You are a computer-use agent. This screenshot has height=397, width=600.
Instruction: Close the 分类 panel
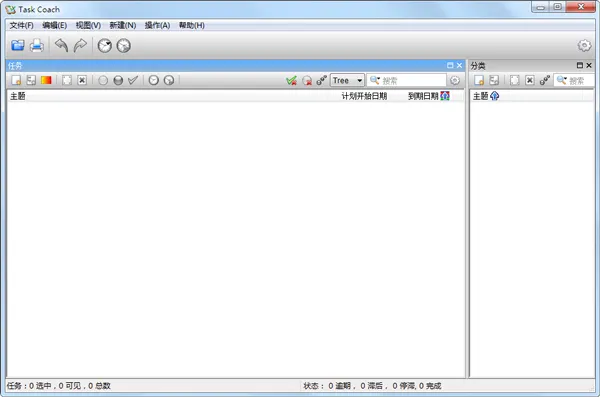[589, 65]
